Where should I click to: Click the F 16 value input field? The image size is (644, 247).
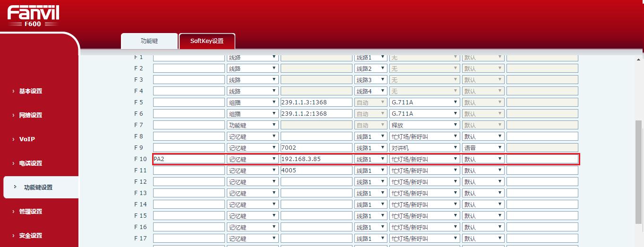coord(317,227)
